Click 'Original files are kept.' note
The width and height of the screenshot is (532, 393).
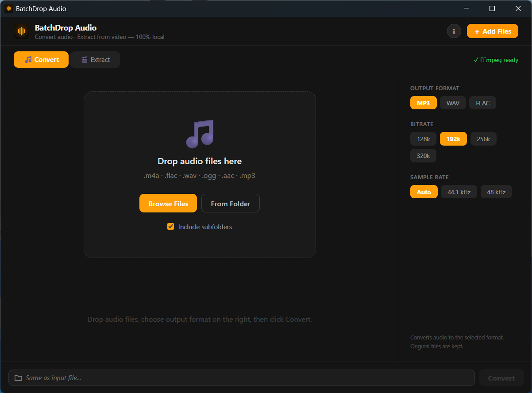[437, 346]
